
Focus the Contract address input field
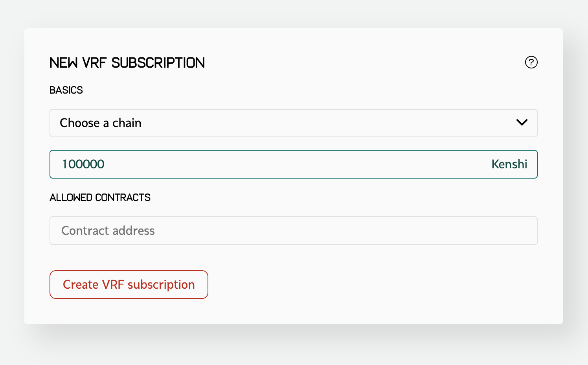click(293, 230)
